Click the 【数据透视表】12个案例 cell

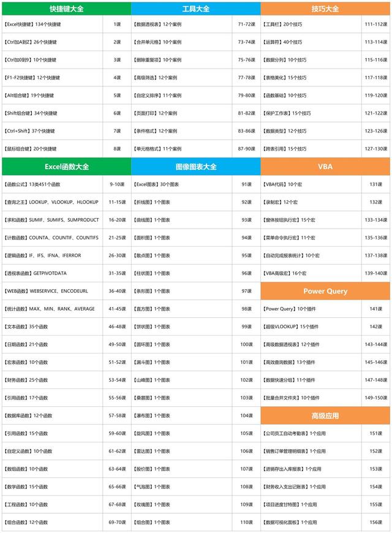coord(182,24)
